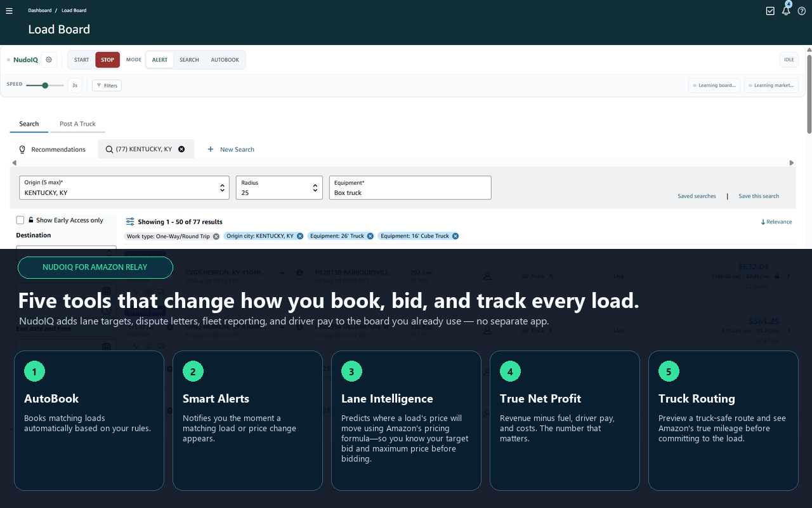Click the IDLE status badge
The width and height of the screenshot is (812, 508).
point(789,60)
